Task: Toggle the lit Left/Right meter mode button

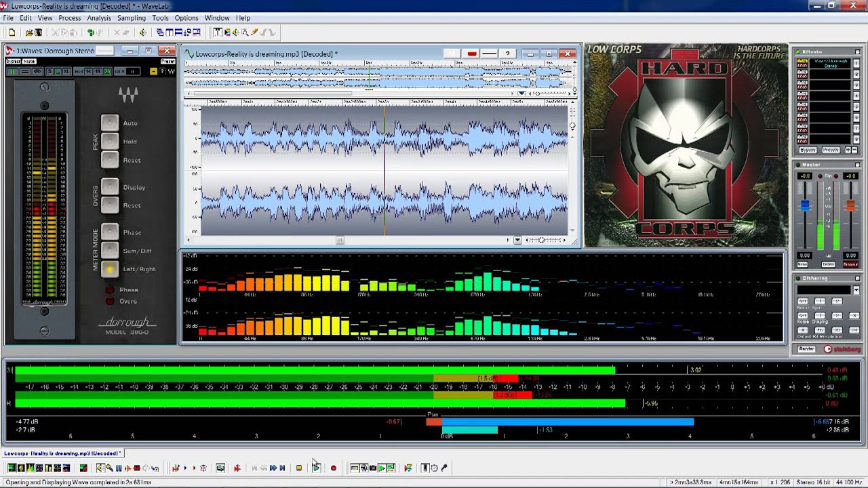Action: 110,269
